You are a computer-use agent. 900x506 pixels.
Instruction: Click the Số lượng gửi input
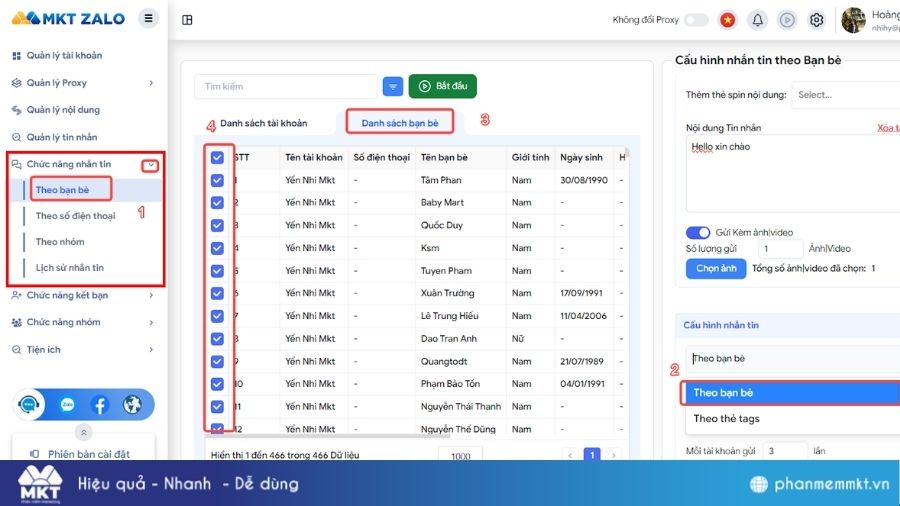[x=780, y=248]
